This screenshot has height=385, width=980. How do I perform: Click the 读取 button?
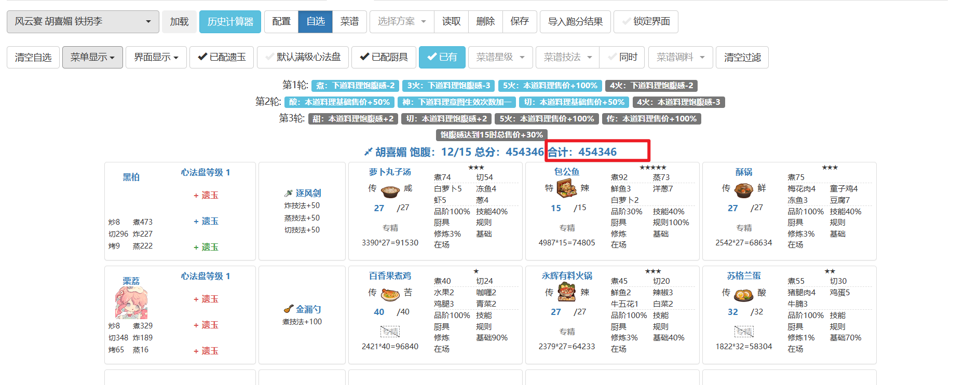pyautogui.click(x=452, y=22)
